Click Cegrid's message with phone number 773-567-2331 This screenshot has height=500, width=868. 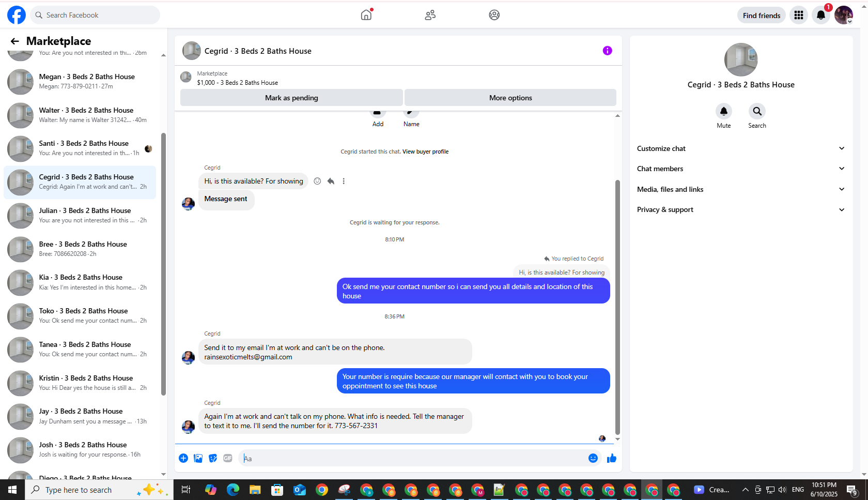tap(335, 421)
